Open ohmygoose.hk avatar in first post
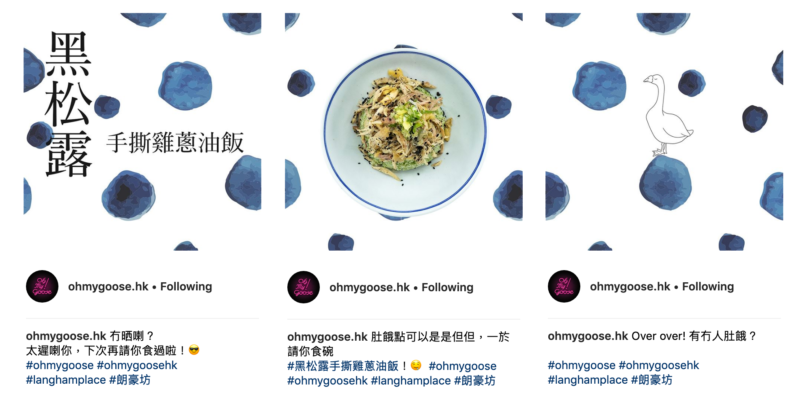Image resolution: width=806 pixels, height=406 pixels. point(42,286)
